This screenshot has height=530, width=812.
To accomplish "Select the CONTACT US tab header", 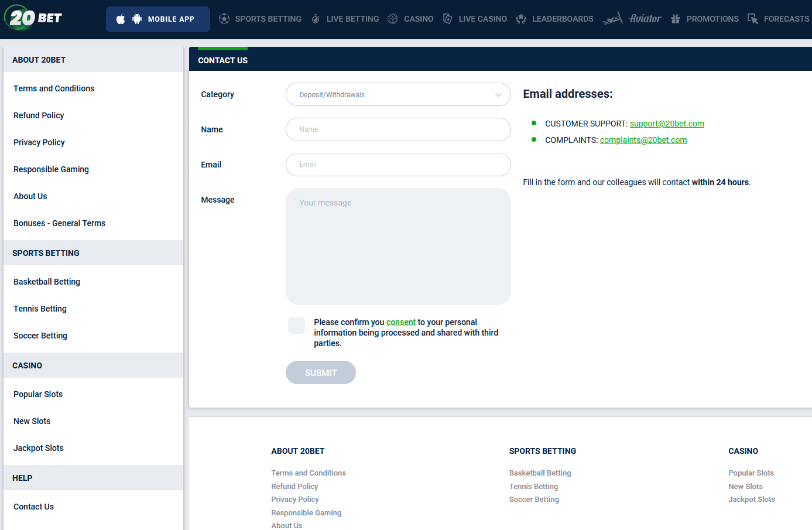I will coord(222,60).
